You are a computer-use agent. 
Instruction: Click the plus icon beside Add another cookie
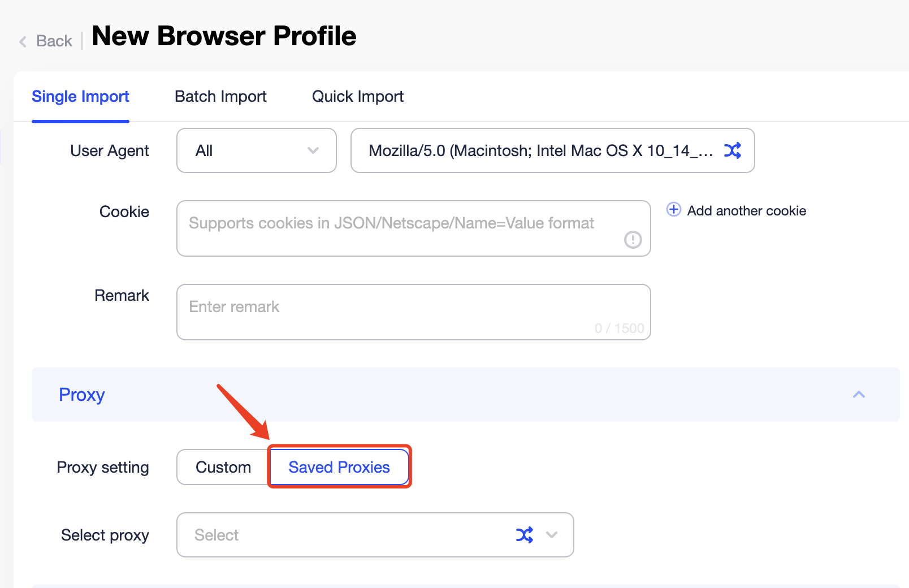[x=673, y=210]
